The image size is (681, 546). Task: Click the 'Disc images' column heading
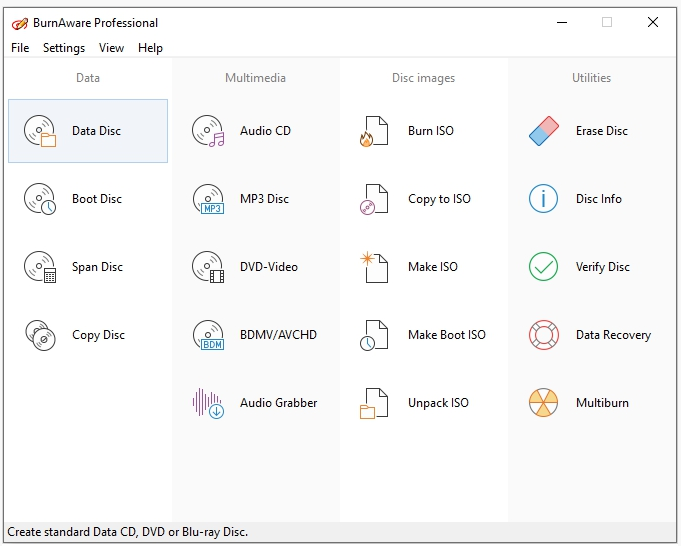click(423, 78)
